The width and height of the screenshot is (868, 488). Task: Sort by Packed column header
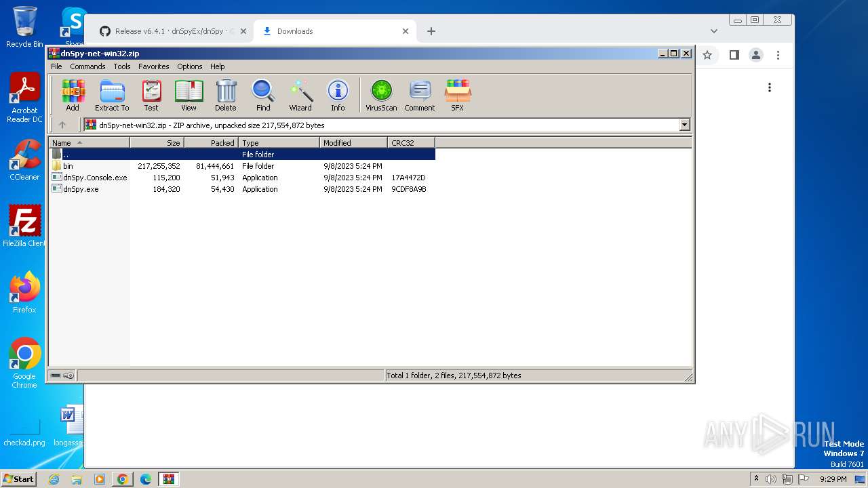tap(212, 143)
